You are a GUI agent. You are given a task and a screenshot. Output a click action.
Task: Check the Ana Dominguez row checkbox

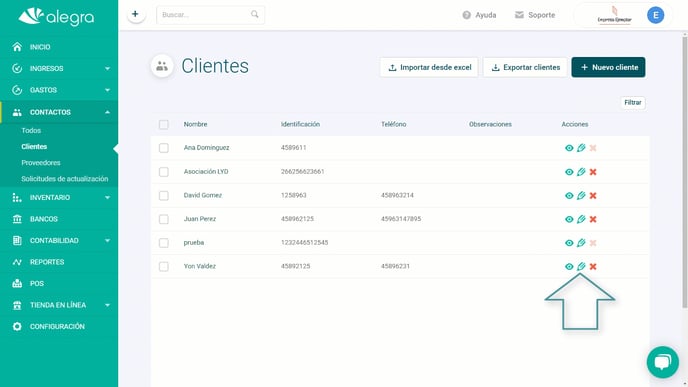(164, 148)
